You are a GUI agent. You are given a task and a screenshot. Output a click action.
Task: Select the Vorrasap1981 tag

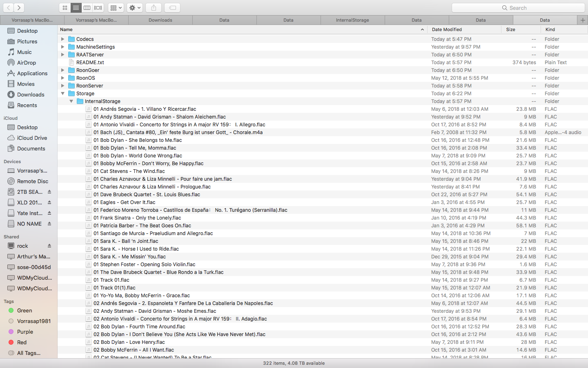(x=33, y=321)
